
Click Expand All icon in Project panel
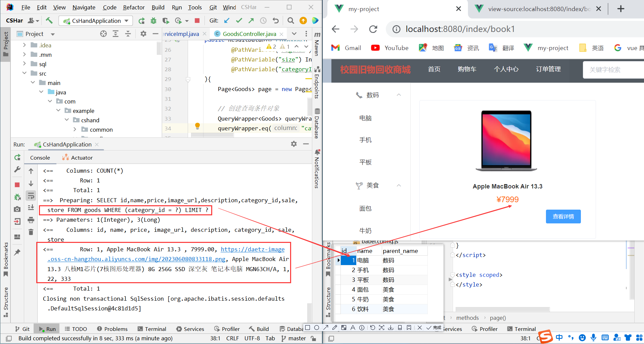[x=116, y=34]
